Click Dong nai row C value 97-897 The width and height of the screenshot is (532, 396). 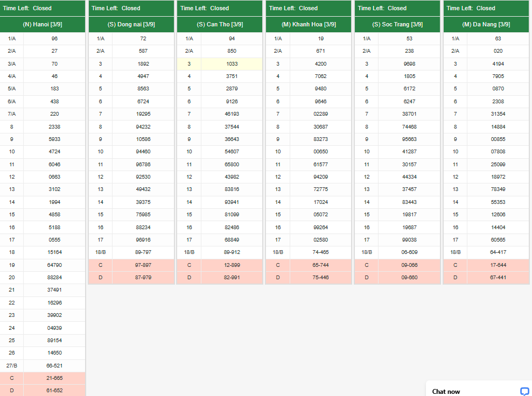143,265
